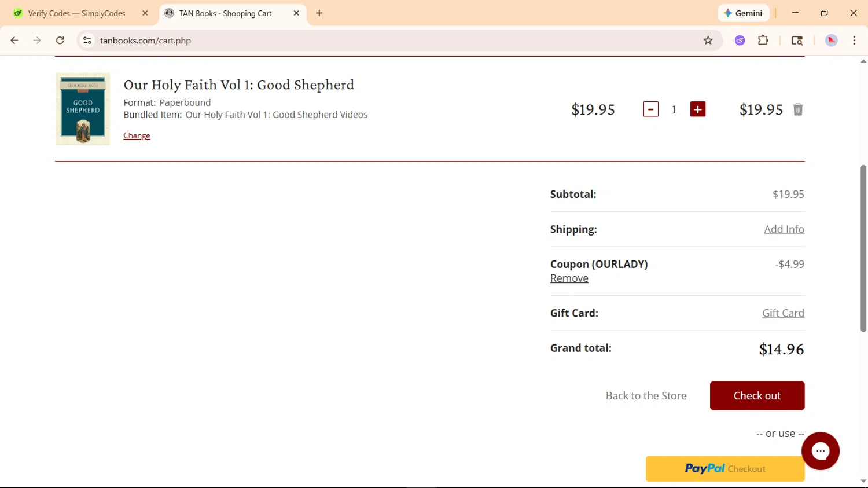Decrease quantity with the minus button
Screen dimensions: 868x488
tap(651, 109)
